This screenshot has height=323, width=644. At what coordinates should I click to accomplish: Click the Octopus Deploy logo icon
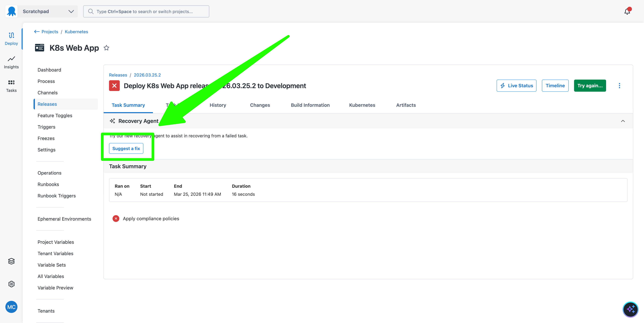pos(12,11)
